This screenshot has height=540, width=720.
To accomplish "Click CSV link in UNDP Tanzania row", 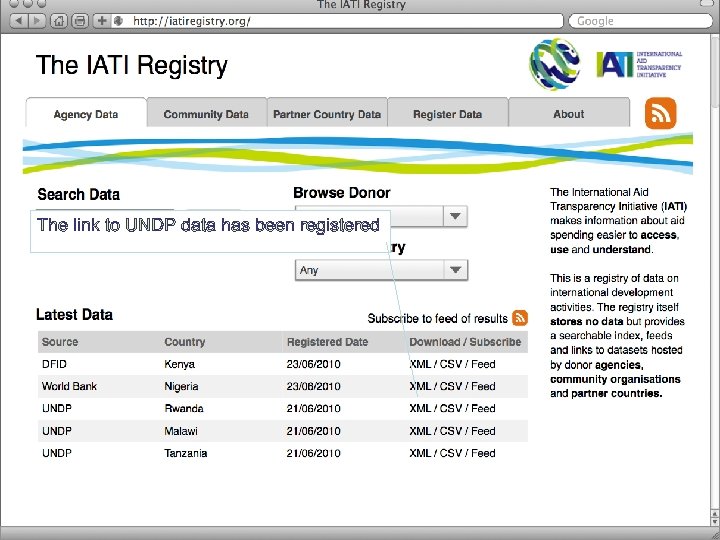I will [x=451, y=453].
